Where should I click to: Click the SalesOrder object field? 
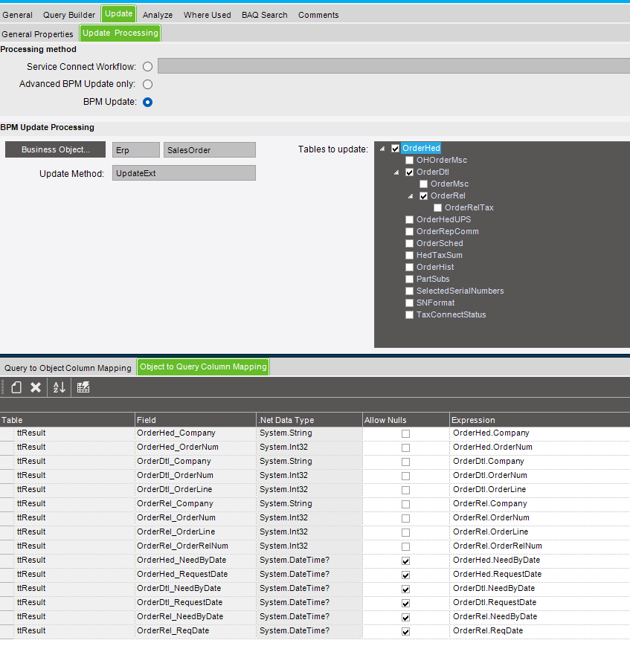(x=209, y=150)
